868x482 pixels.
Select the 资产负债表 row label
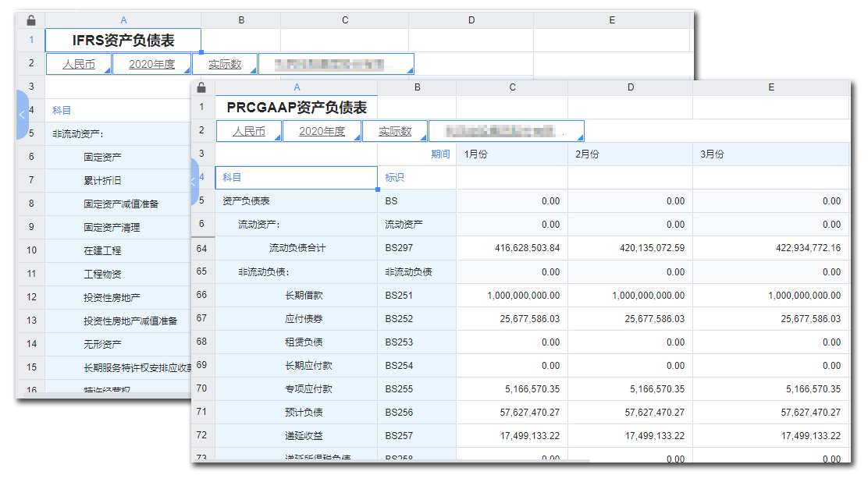[x=296, y=201]
